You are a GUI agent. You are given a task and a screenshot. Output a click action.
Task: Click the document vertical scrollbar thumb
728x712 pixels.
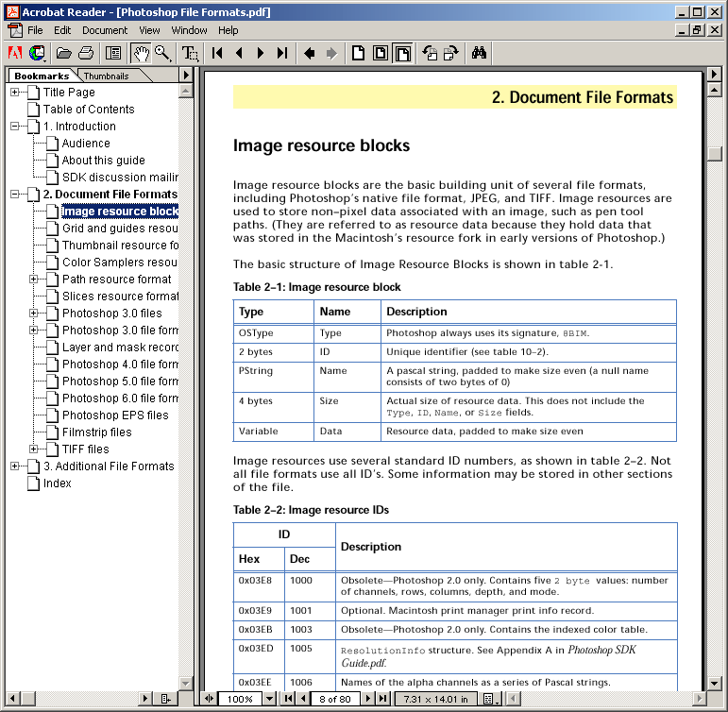714,154
